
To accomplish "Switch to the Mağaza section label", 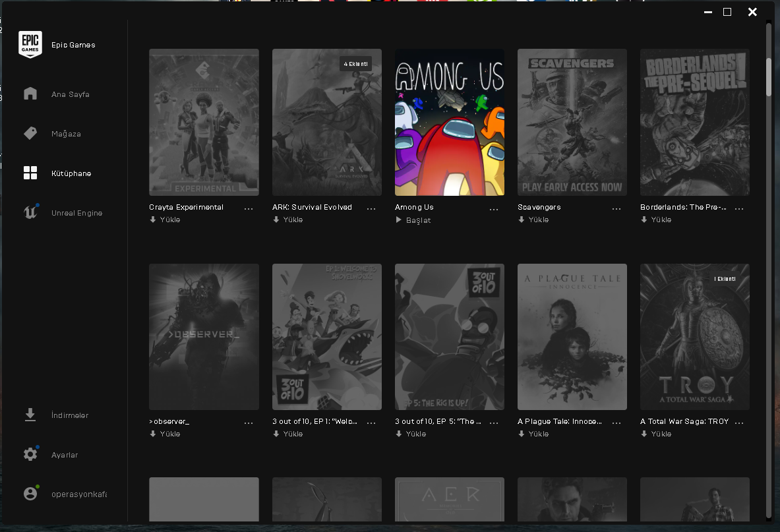I will tap(66, 134).
